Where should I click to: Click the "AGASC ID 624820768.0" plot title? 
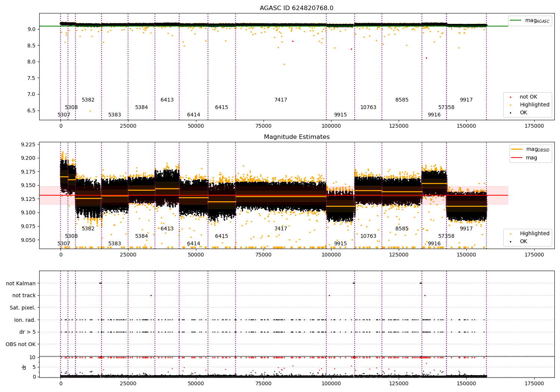click(x=296, y=8)
